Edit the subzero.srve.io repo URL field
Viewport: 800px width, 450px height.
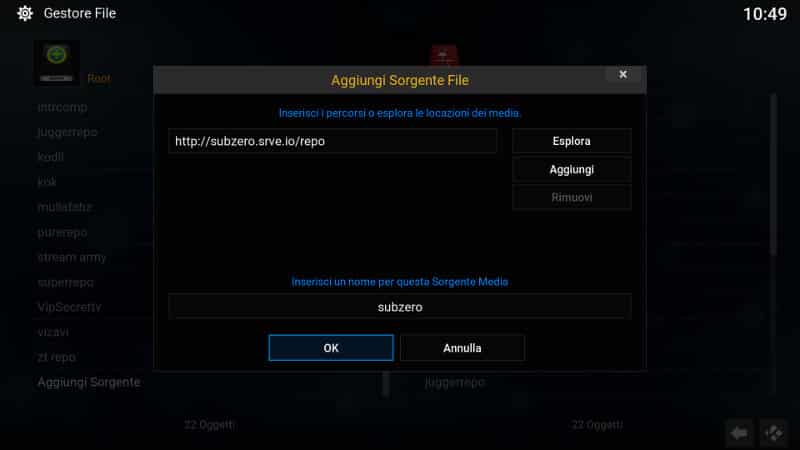(x=333, y=141)
